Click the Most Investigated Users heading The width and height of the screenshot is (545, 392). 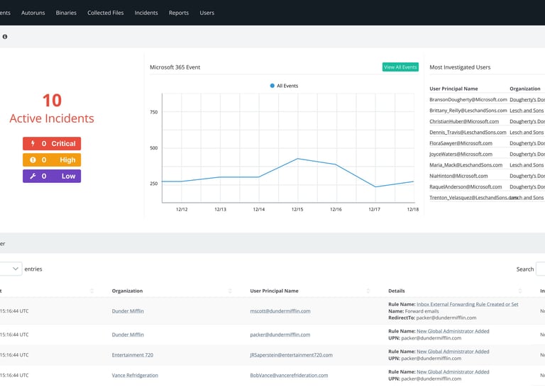click(x=460, y=67)
